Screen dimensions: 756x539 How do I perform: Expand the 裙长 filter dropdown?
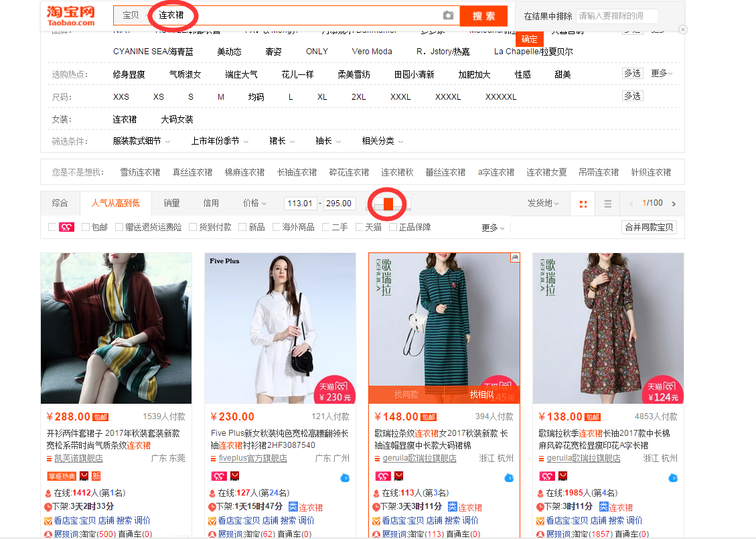tap(281, 141)
